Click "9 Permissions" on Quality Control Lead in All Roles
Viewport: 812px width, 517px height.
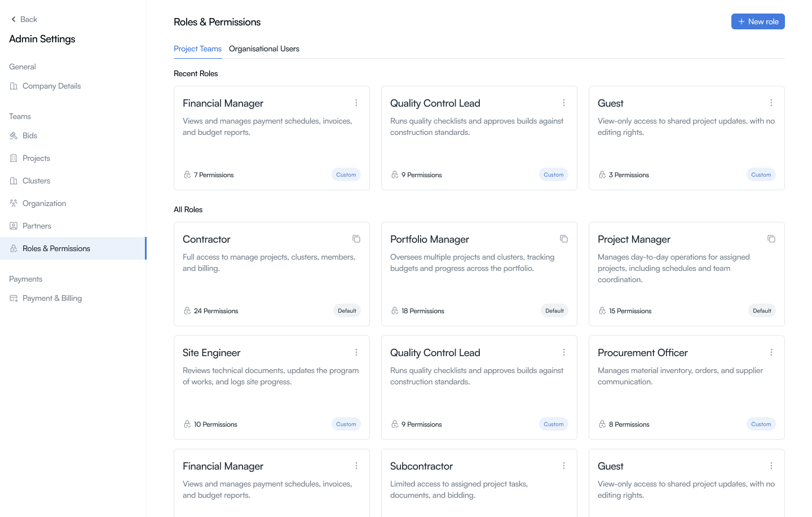(x=422, y=424)
